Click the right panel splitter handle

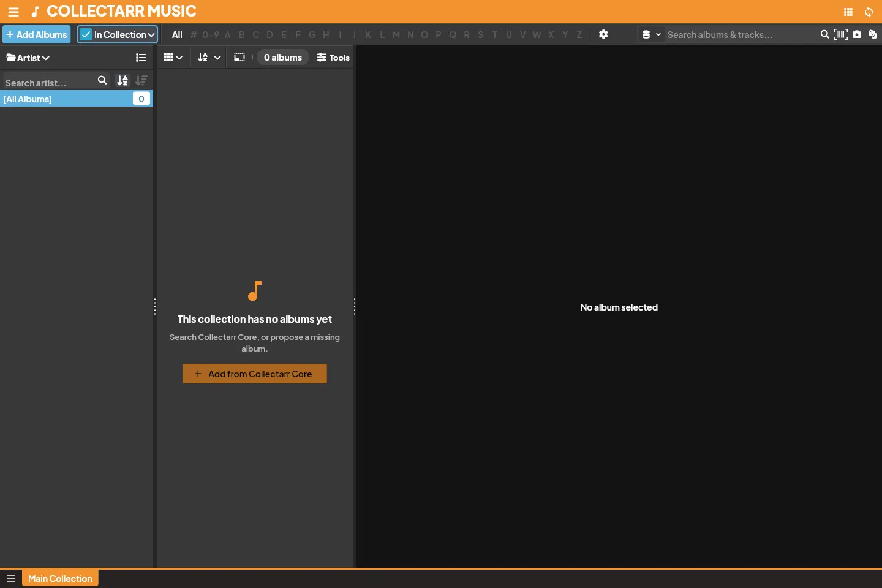pyautogui.click(x=355, y=306)
